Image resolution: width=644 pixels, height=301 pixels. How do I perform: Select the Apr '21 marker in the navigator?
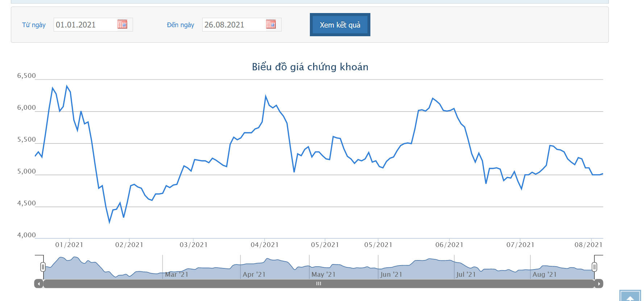point(254,275)
